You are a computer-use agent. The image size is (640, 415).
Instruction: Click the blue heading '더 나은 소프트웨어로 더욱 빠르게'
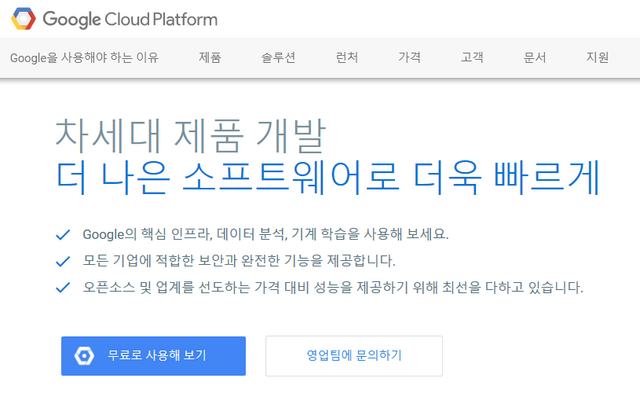click(x=328, y=178)
